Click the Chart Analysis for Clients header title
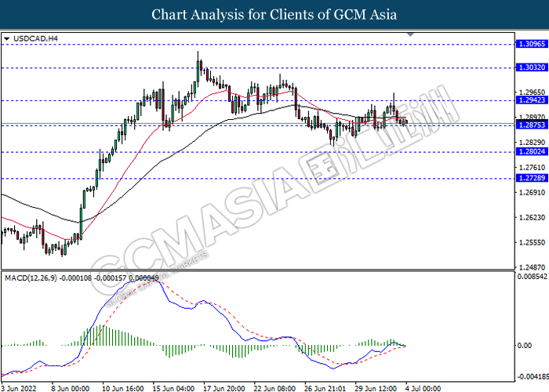The image size is (549, 392). point(274,15)
